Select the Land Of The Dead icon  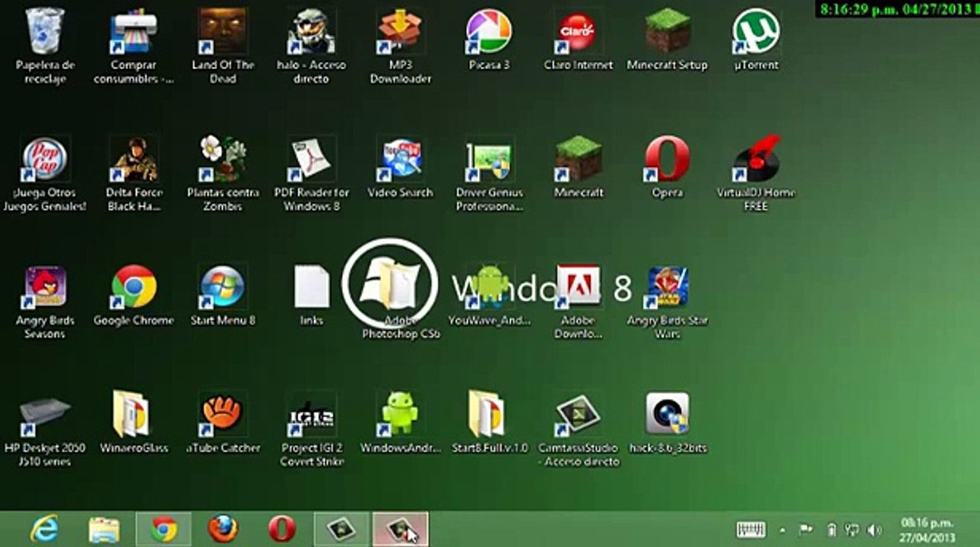[223, 46]
